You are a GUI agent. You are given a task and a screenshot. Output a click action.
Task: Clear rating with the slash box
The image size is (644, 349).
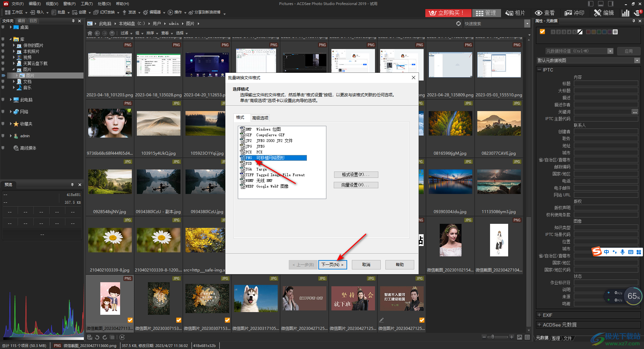[580, 32]
